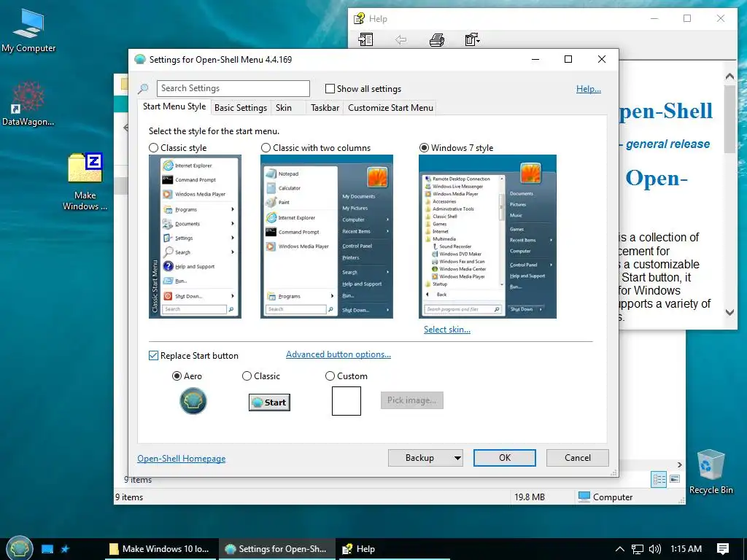Click the Open-Shell Start button on taskbar
Viewport: 747px width, 560px height.
coord(20,548)
